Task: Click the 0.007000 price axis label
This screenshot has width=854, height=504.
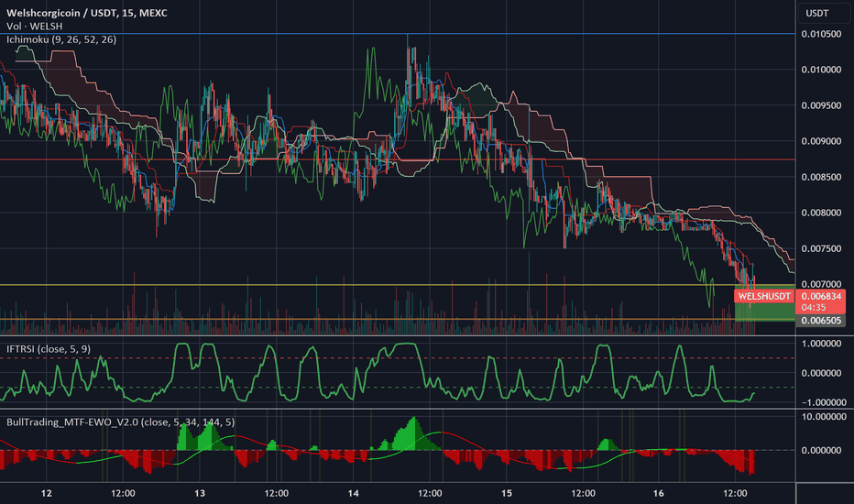Action: tap(821, 284)
